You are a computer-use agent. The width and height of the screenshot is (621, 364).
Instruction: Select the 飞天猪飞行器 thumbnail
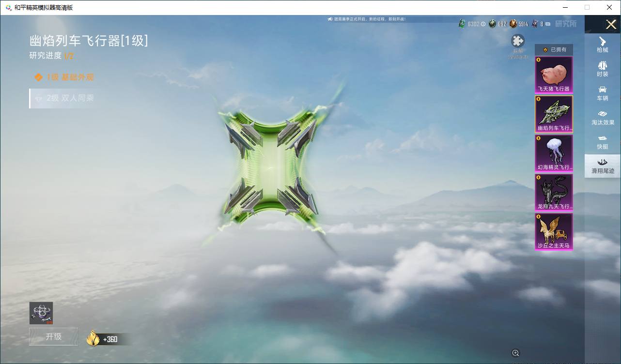point(554,75)
